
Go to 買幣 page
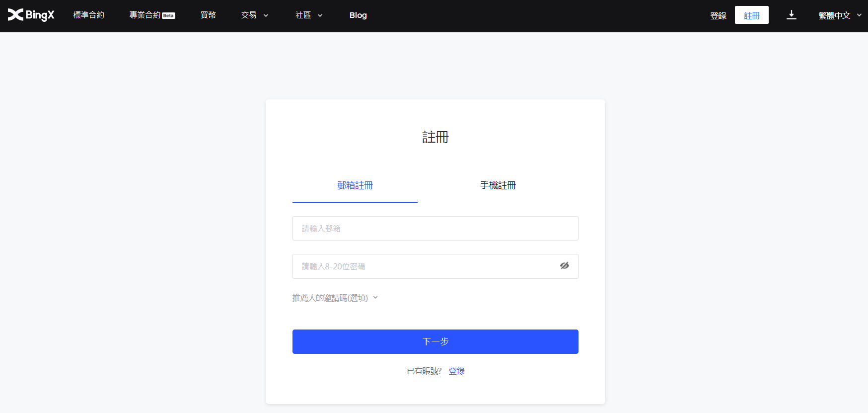tap(208, 15)
